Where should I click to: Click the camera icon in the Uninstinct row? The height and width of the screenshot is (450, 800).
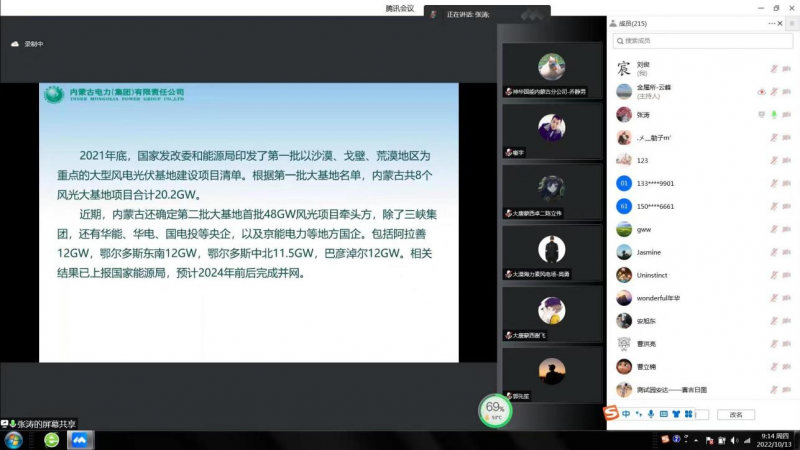pyautogui.click(x=786, y=275)
